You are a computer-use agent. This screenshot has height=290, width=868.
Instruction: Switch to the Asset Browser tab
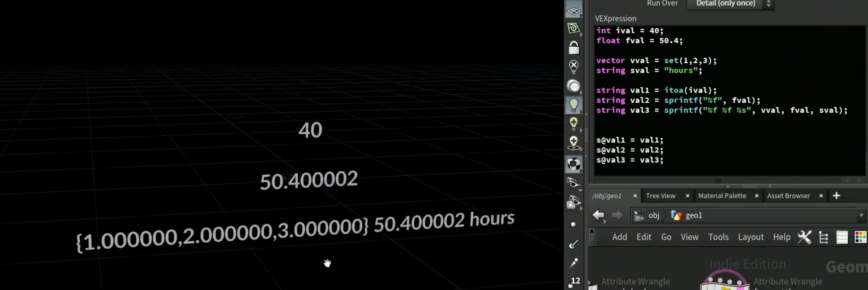point(788,196)
